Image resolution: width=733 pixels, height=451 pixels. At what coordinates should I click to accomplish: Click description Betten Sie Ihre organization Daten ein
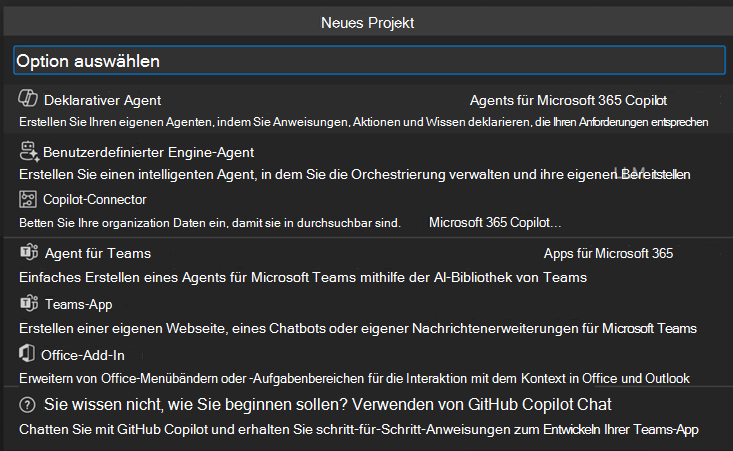(210, 223)
